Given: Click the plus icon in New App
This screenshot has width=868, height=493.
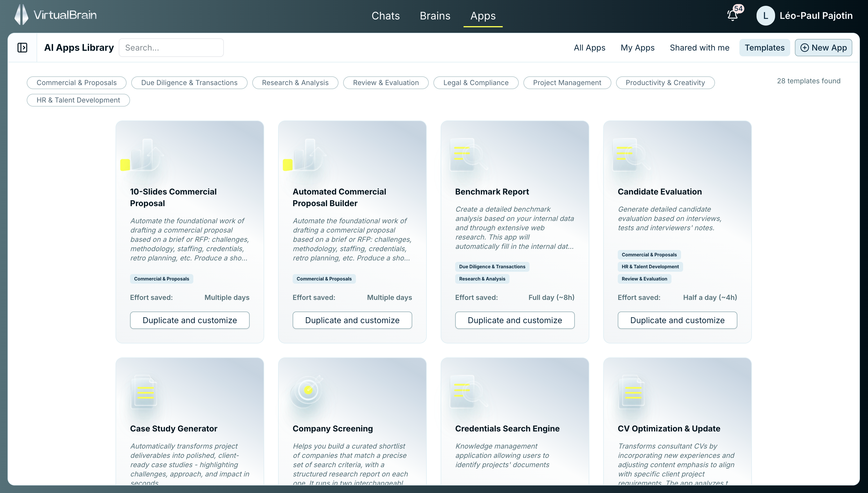Looking at the screenshot, I should pyautogui.click(x=804, y=48).
